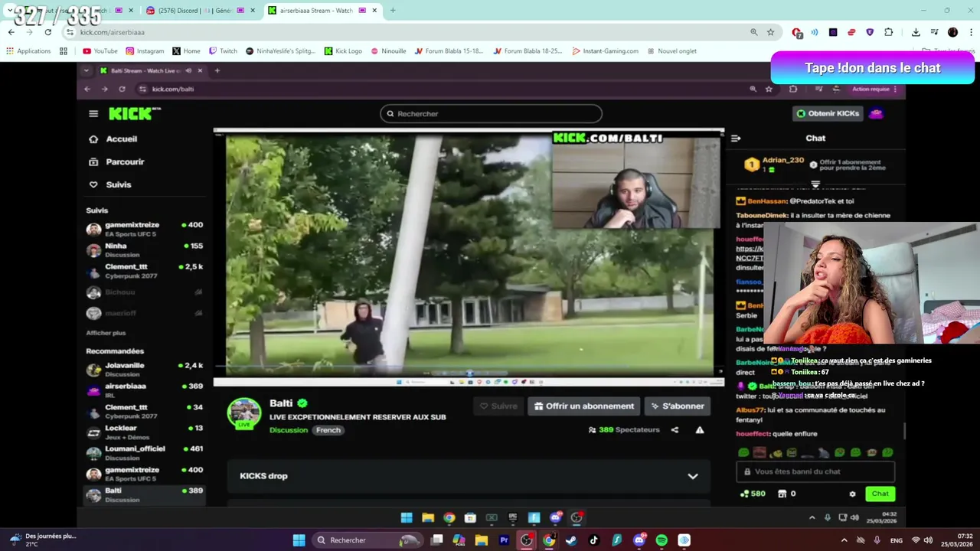Bookmark this page with the star icon
Viewport: 980px width, 551px height.
coord(770,32)
